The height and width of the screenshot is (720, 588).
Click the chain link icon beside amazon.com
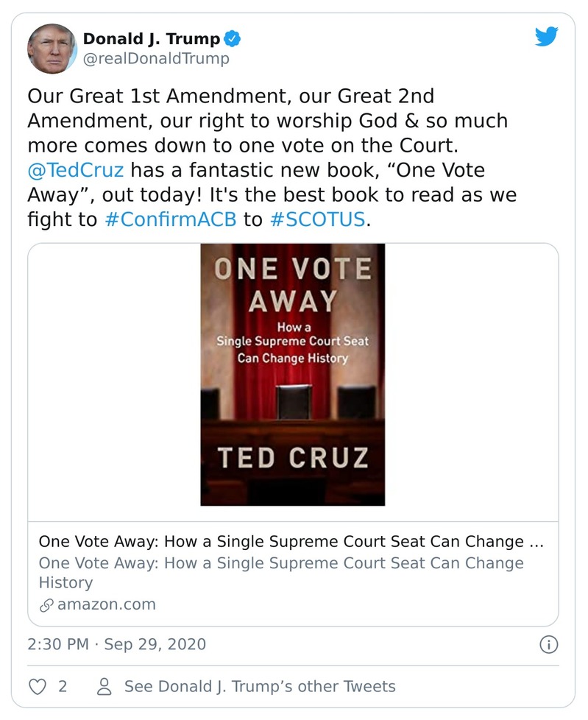pyautogui.click(x=46, y=604)
